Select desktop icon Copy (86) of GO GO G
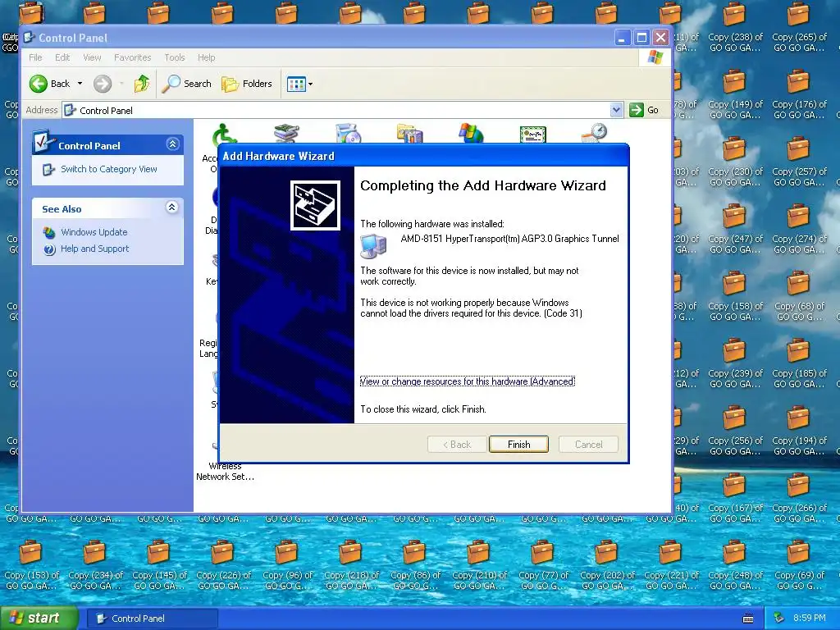 click(415, 565)
